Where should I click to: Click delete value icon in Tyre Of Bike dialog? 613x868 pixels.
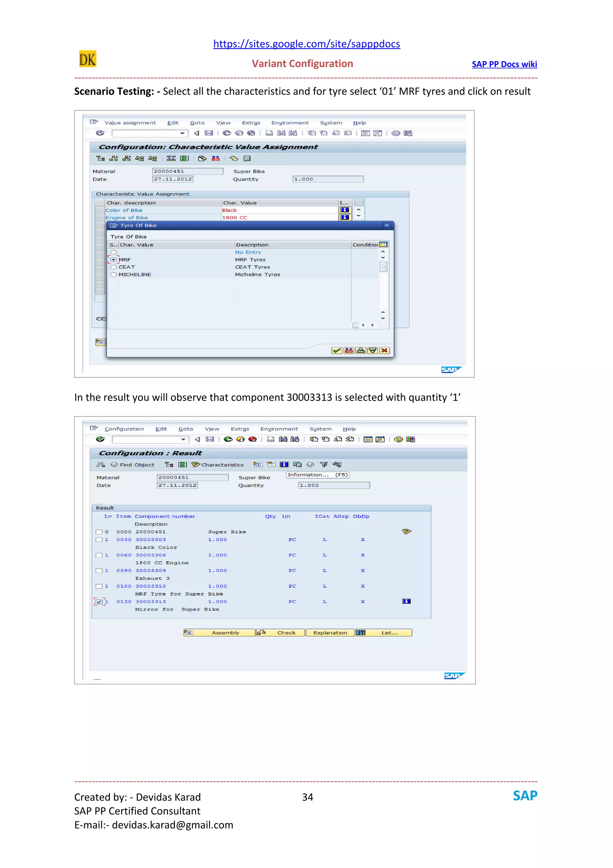click(x=349, y=351)
